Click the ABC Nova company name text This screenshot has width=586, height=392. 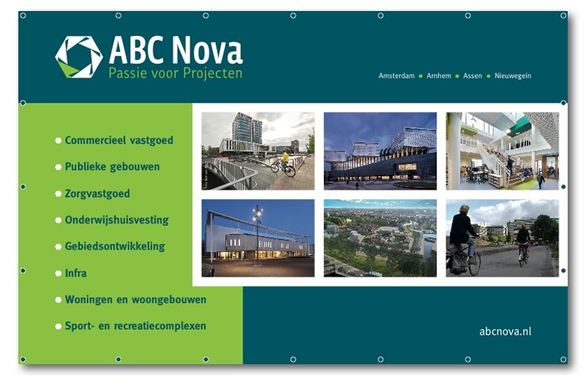click(175, 51)
